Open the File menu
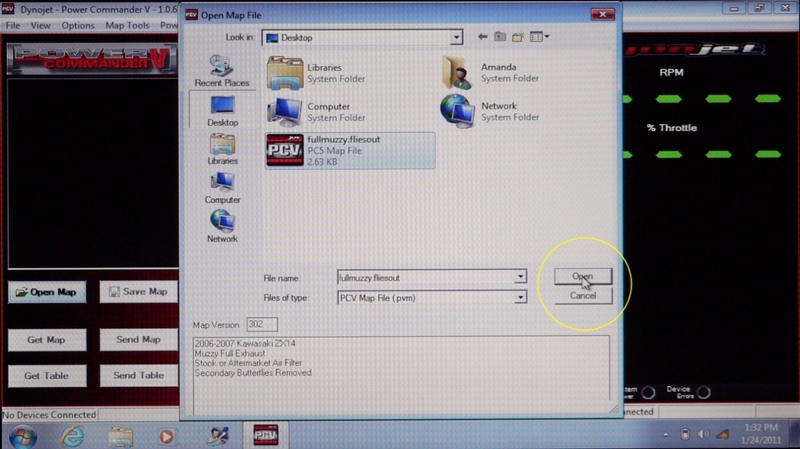 [x=13, y=25]
